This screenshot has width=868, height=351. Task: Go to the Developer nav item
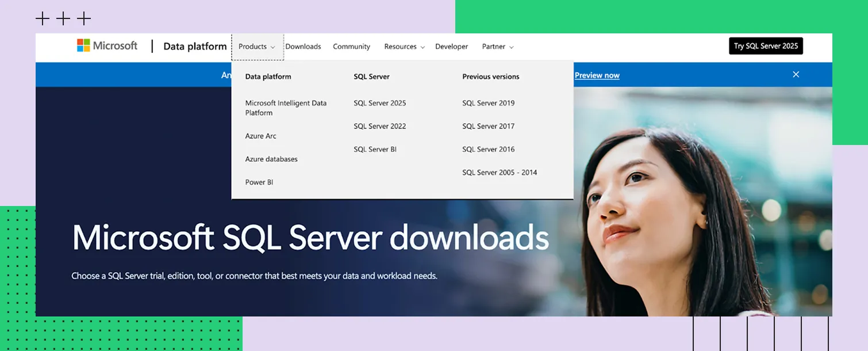(451, 47)
